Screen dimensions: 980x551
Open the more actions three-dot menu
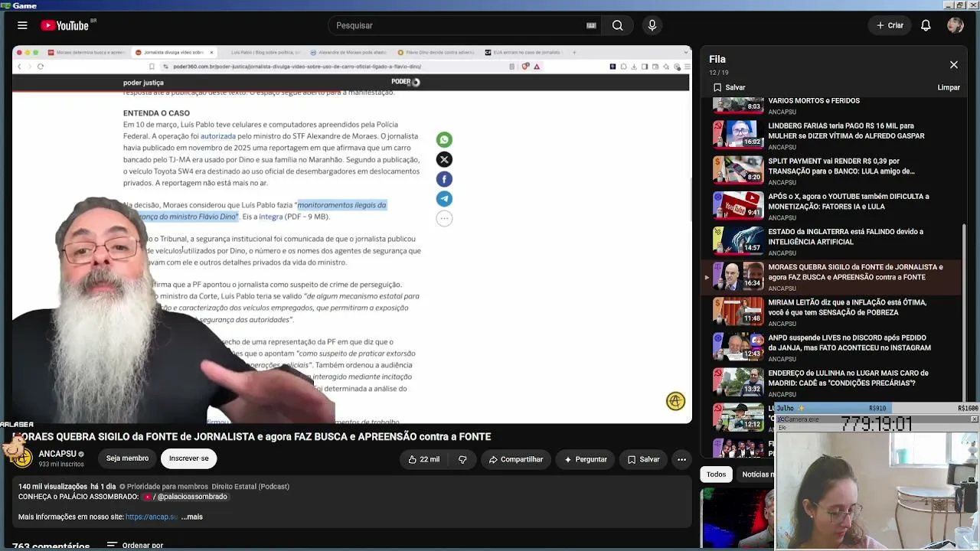pyautogui.click(x=681, y=459)
